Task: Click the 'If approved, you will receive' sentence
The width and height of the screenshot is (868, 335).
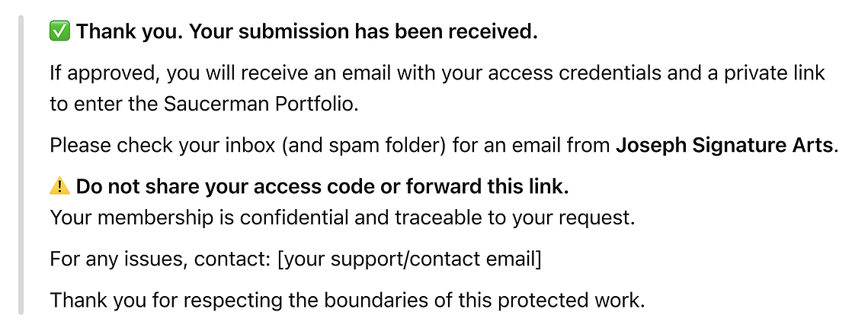Action: 437,89
